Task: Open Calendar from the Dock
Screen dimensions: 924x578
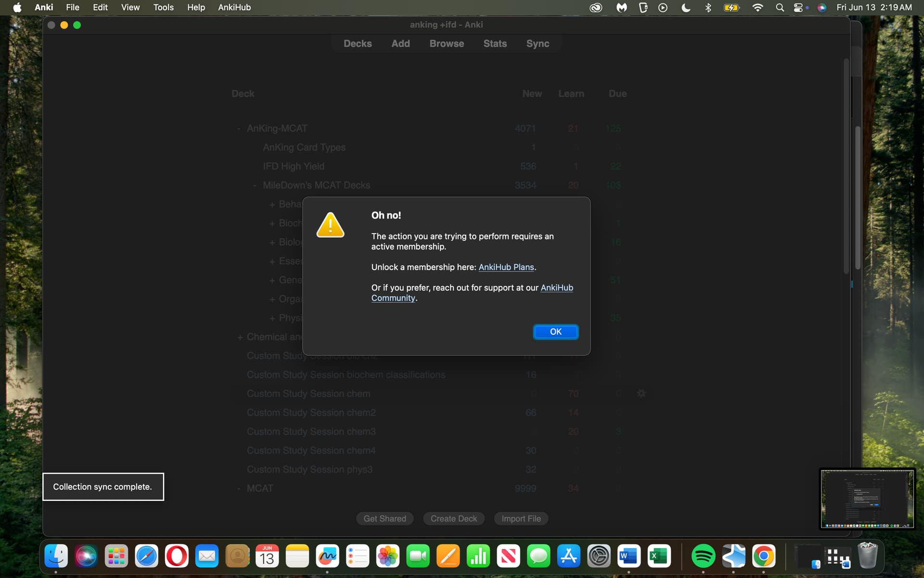Action: (267, 556)
